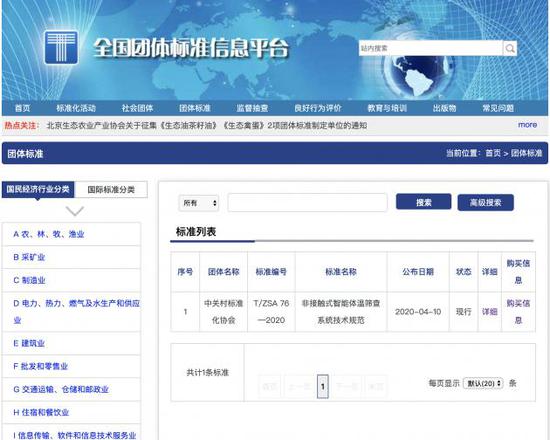Open 购买信息 link in the standard row

click(x=518, y=312)
